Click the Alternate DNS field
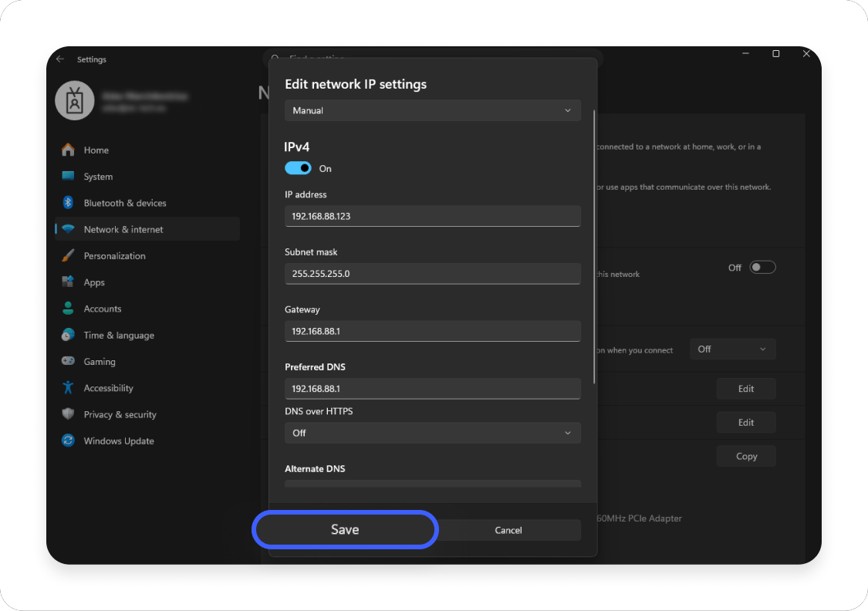 click(x=432, y=483)
